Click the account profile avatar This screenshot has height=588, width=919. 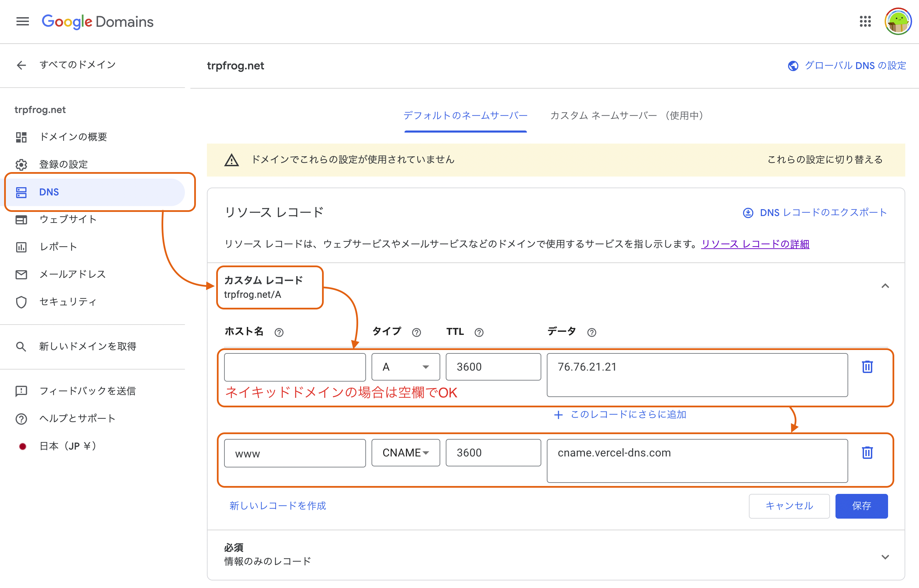[x=898, y=21]
